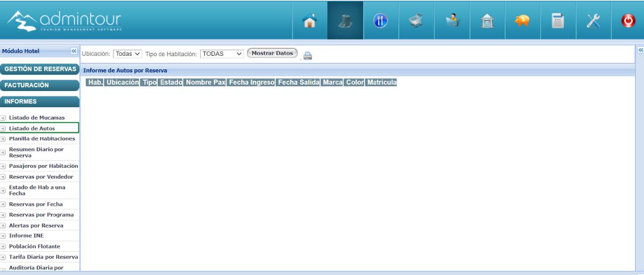Open the FACTURACIÓN section
Screen dimensions: 644x275
click(x=40, y=85)
